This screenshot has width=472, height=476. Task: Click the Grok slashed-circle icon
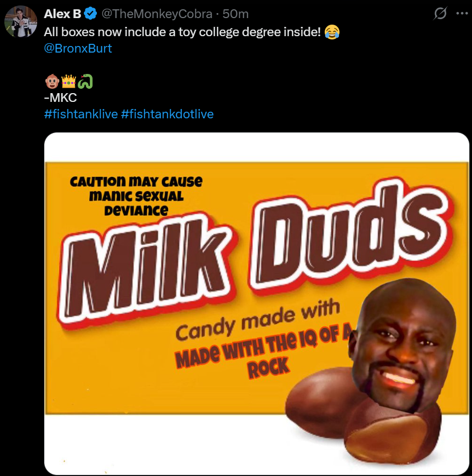pos(440,14)
